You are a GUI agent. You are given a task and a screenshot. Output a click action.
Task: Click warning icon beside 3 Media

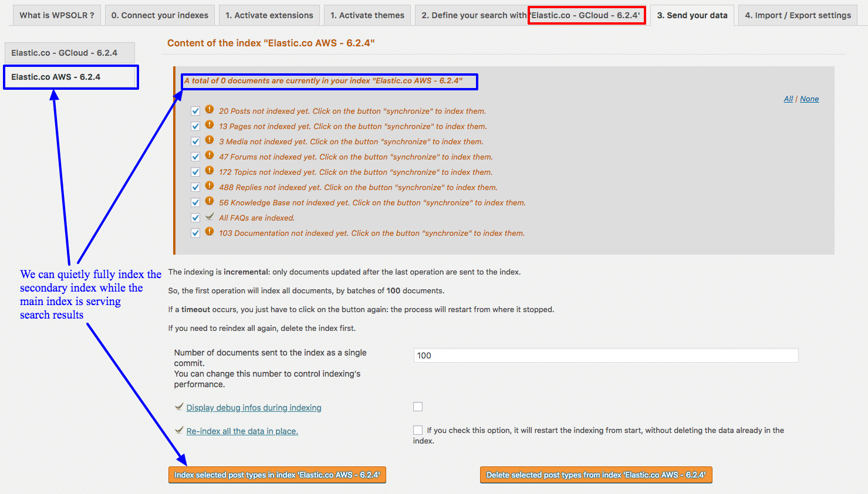pos(210,140)
